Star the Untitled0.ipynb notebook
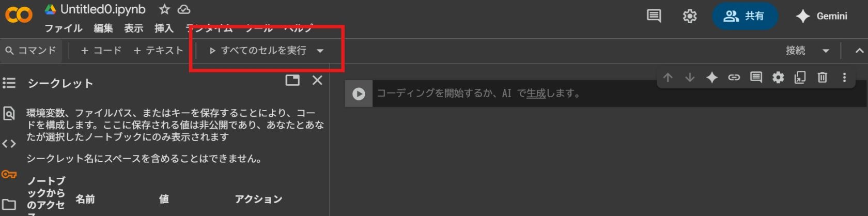This screenshot has height=216, width=868. click(x=164, y=9)
